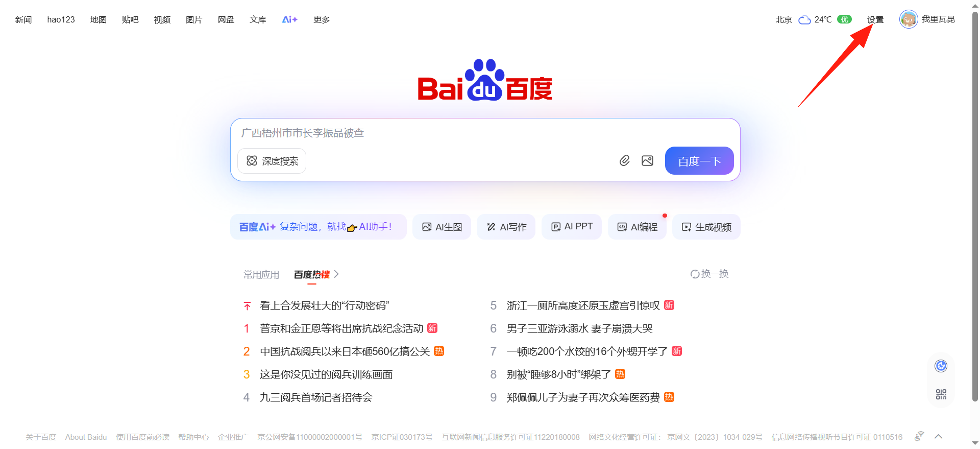Viewport: 980px width, 449px height.
Task: Toggle the 深度搜索 deep search mode
Action: [x=272, y=161]
